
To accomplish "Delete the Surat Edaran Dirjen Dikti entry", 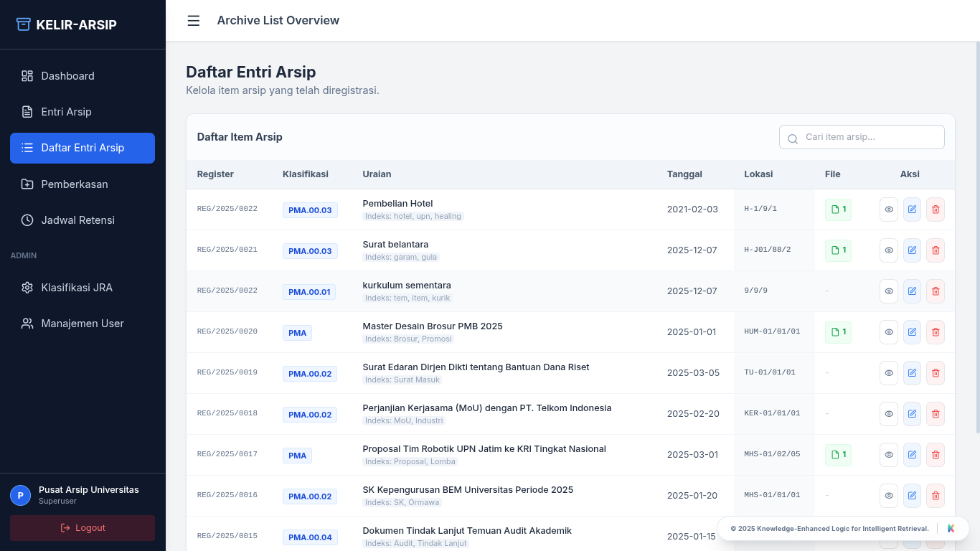I will click(935, 373).
